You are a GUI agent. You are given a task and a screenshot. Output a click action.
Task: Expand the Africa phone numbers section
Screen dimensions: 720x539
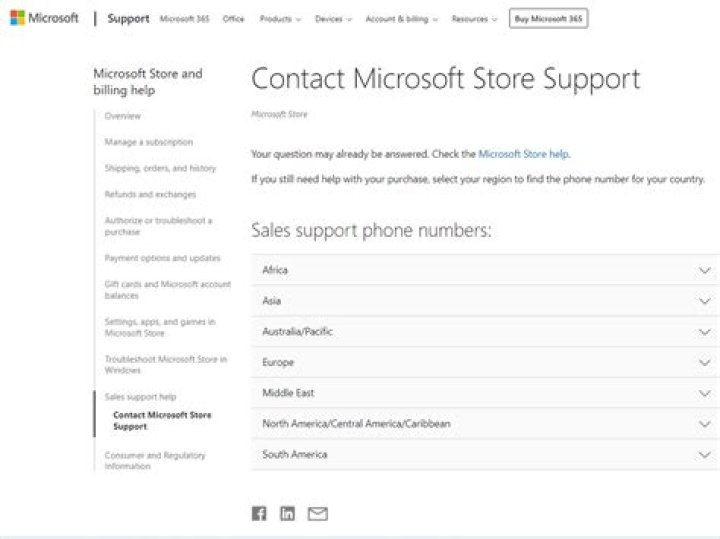coord(485,270)
